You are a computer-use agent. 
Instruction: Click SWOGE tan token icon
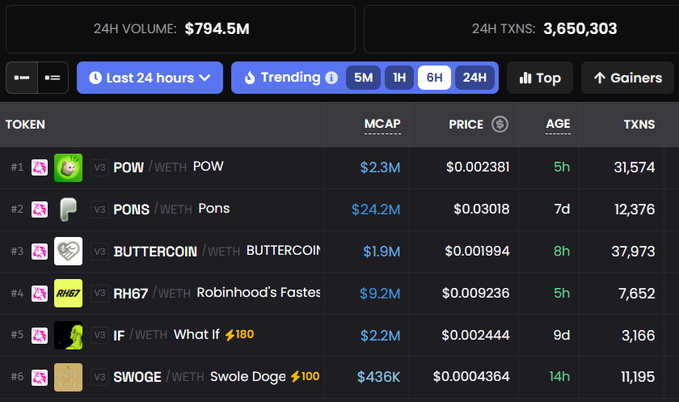coord(68,377)
